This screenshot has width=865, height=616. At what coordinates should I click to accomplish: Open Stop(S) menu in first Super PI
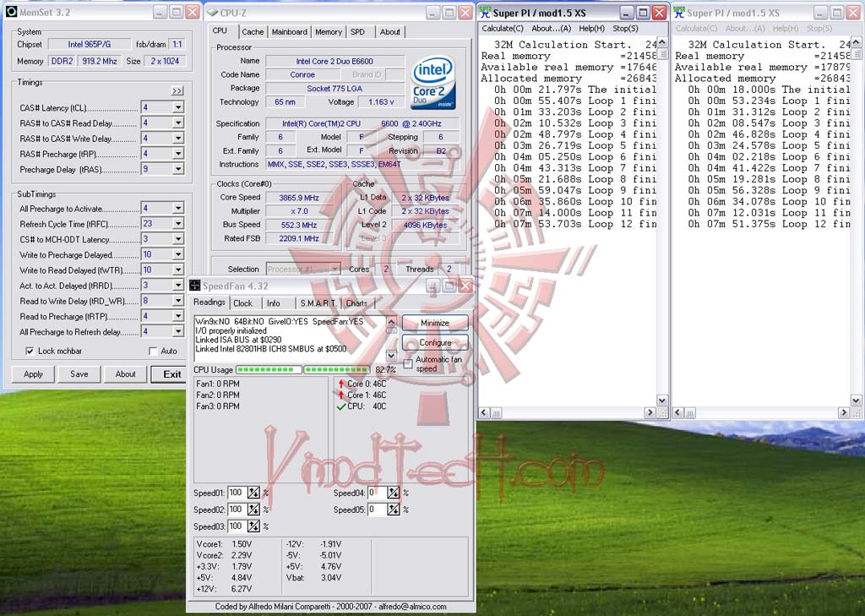click(625, 28)
